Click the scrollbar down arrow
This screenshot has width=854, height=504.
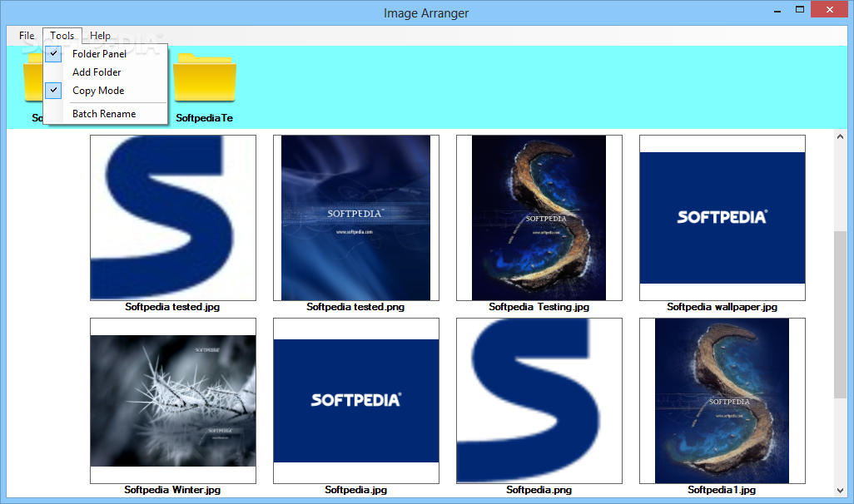click(840, 491)
